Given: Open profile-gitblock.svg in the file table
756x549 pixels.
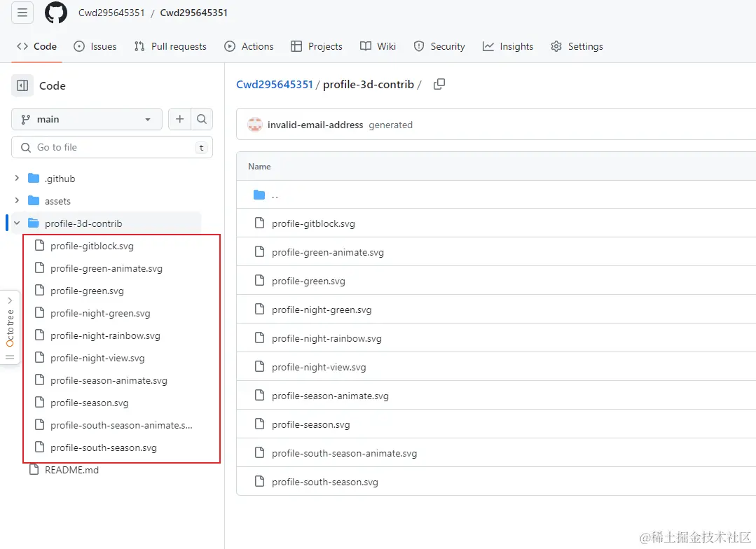Looking at the screenshot, I should point(313,223).
